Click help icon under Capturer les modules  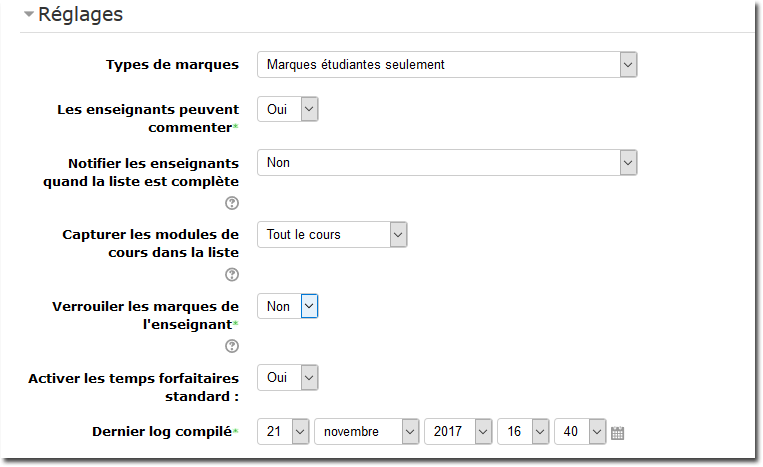[232, 275]
